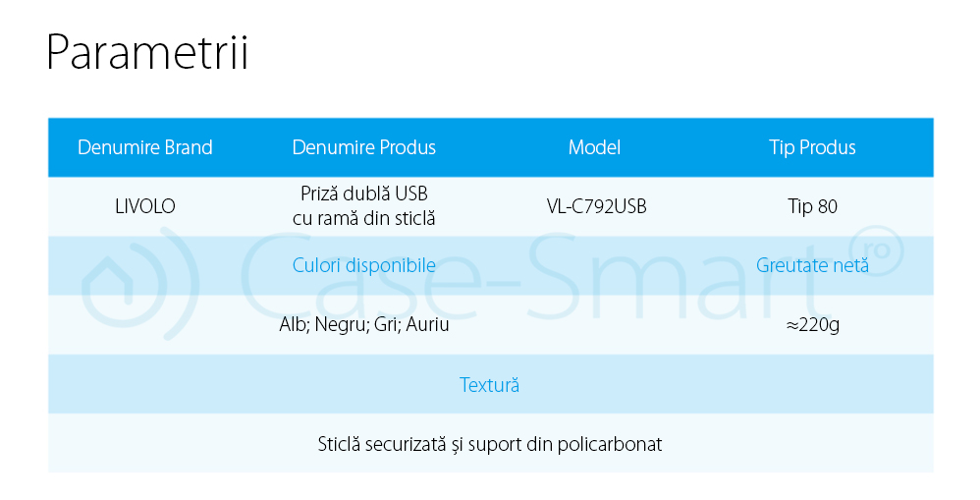Select the Model column header
Image resolution: width=980 pixels, height=500 pixels.
click(594, 147)
